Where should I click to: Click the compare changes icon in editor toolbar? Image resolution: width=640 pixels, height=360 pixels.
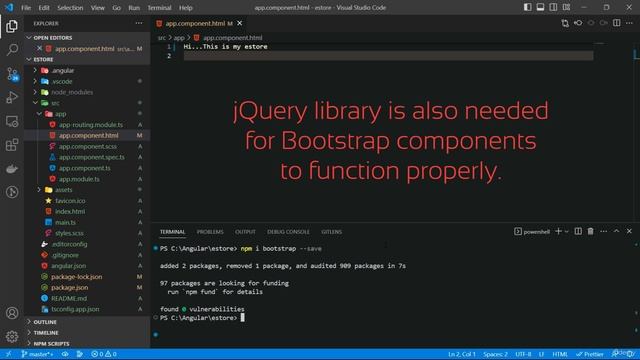(565, 23)
